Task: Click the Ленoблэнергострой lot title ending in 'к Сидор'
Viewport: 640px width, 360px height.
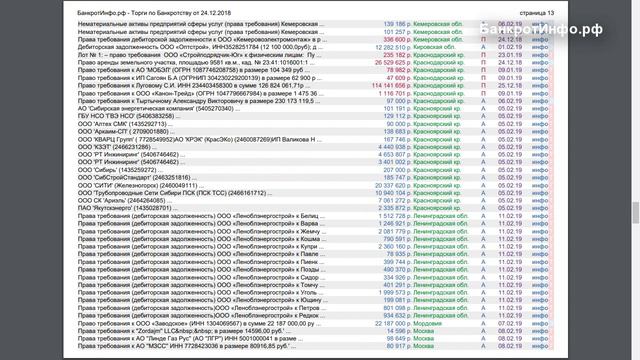Action: 201,278
